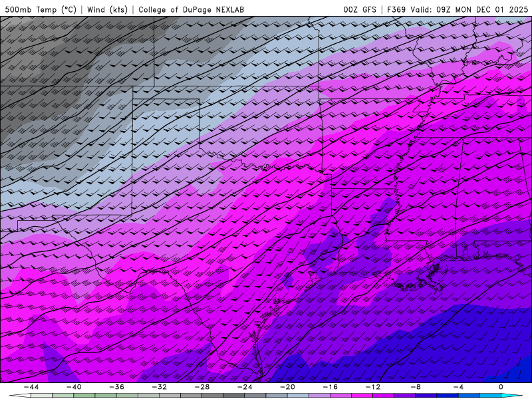The image size is (532, 399).
Task: Click the -16 colorbar label
Action: tap(330, 387)
